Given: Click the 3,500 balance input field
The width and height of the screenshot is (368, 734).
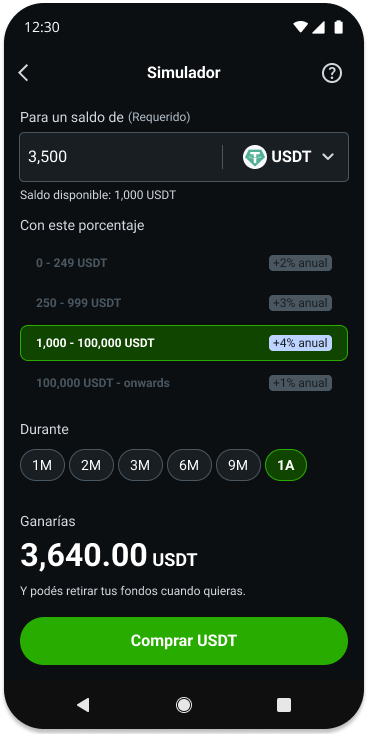Looking at the screenshot, I should pos(121,157).
